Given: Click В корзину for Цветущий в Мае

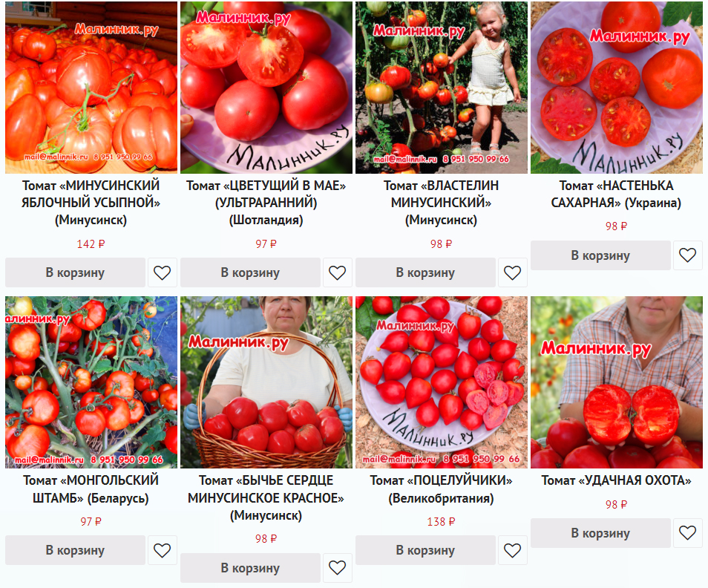Looking at the screenshot, I should [x=251, y=272].
